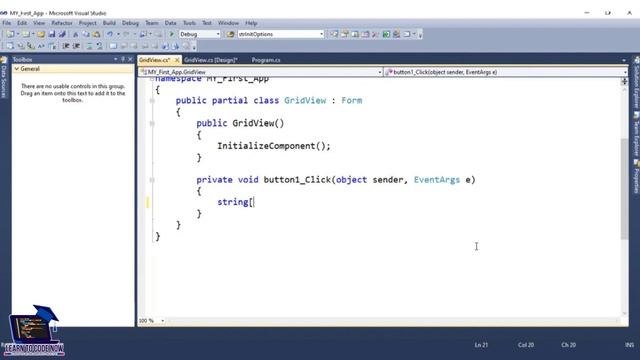The height and width of the screenshot is (360, 640).
Task: Click the "Ln 21" status bar entry
Action: 481,345
